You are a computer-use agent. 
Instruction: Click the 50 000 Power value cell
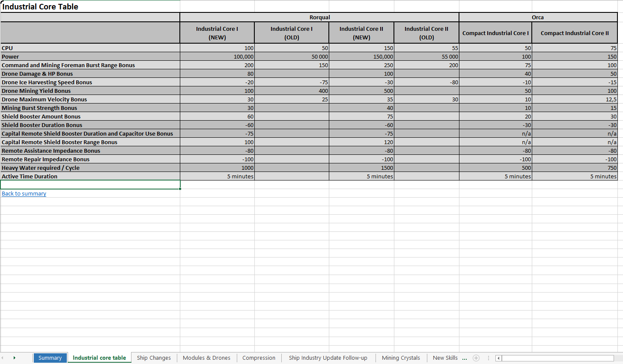(292, 56)
